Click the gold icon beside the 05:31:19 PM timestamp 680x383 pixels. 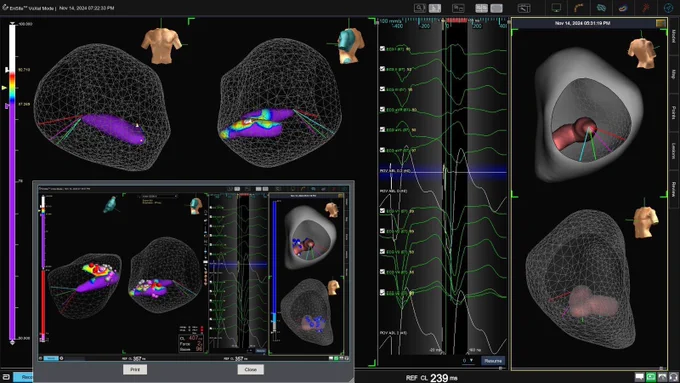[x=661, y=23]
